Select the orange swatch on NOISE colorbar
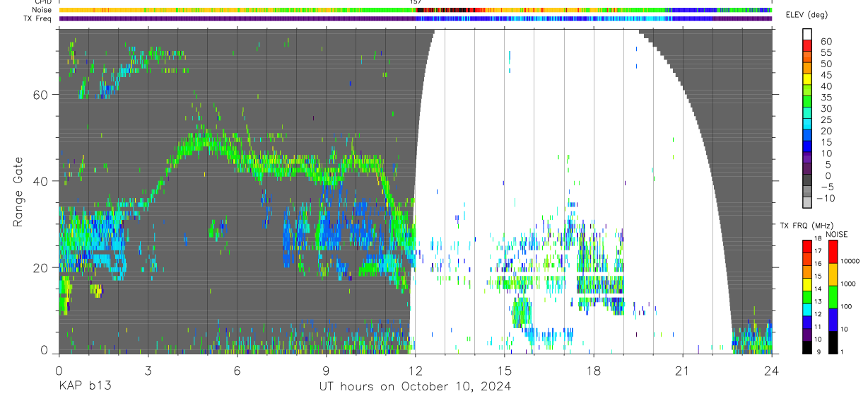 tap(833, 274)
